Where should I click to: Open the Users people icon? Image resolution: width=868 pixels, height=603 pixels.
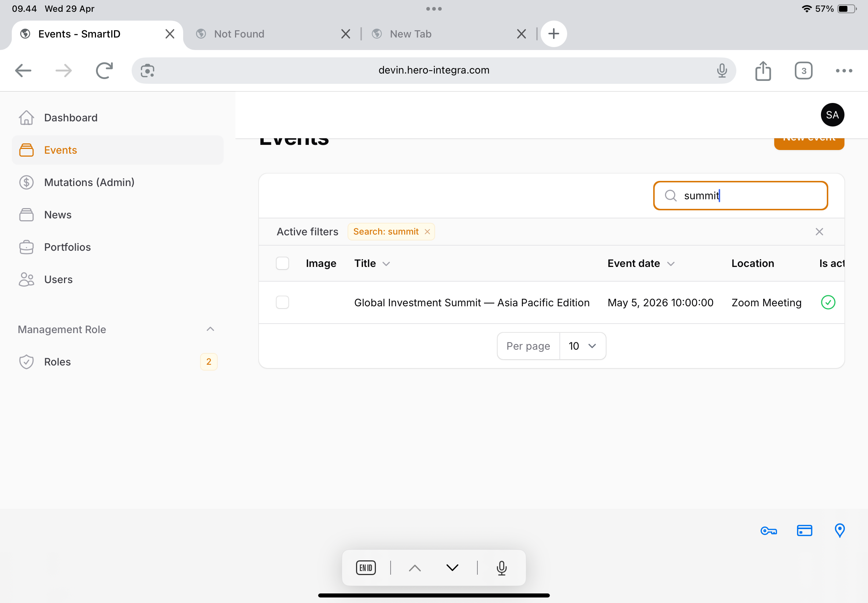tap(26, 279)
